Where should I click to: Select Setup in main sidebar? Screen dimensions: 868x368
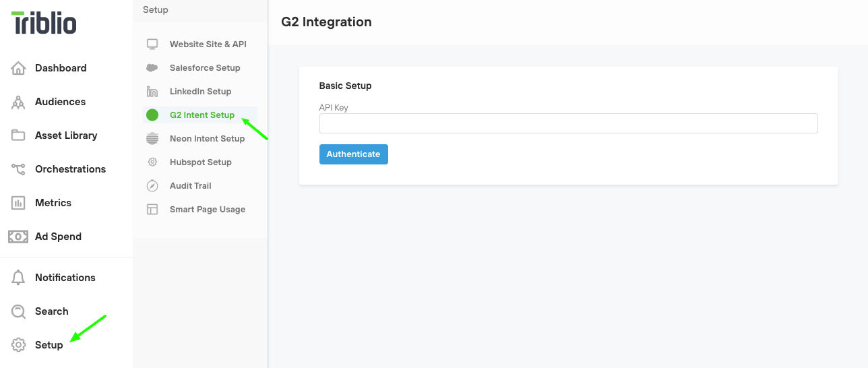coord(49,345)
